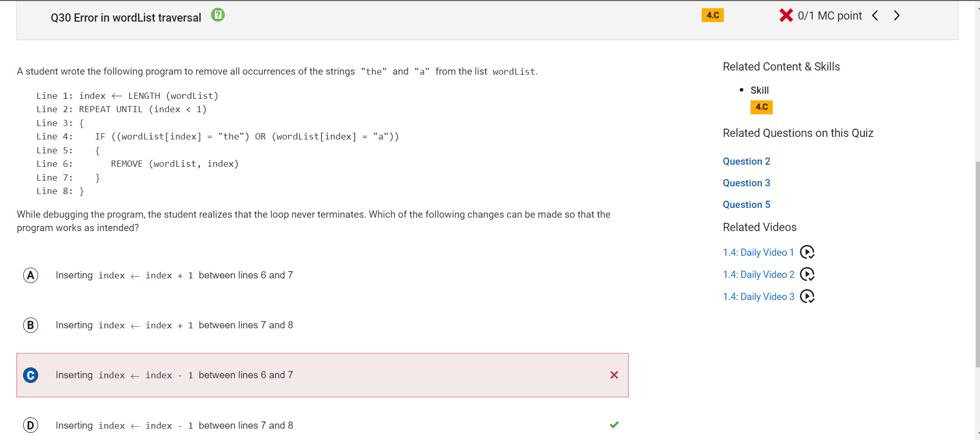Select answer choice A radio button

pyautogui.click(x=31, y=275)
